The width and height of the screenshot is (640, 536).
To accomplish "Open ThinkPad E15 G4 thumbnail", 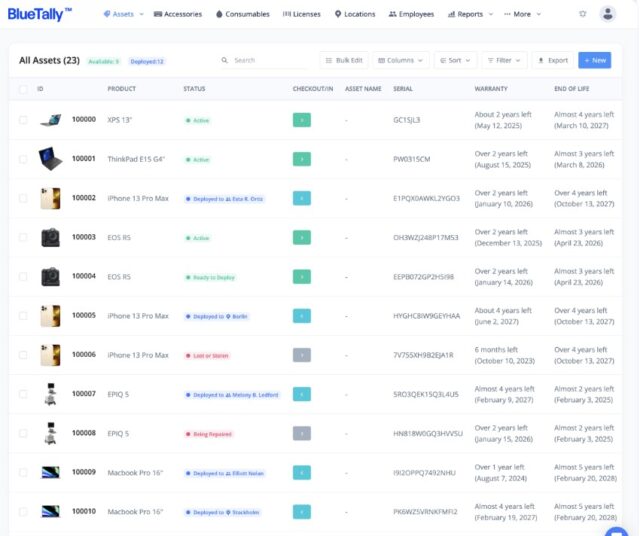I will click(51, 158).
